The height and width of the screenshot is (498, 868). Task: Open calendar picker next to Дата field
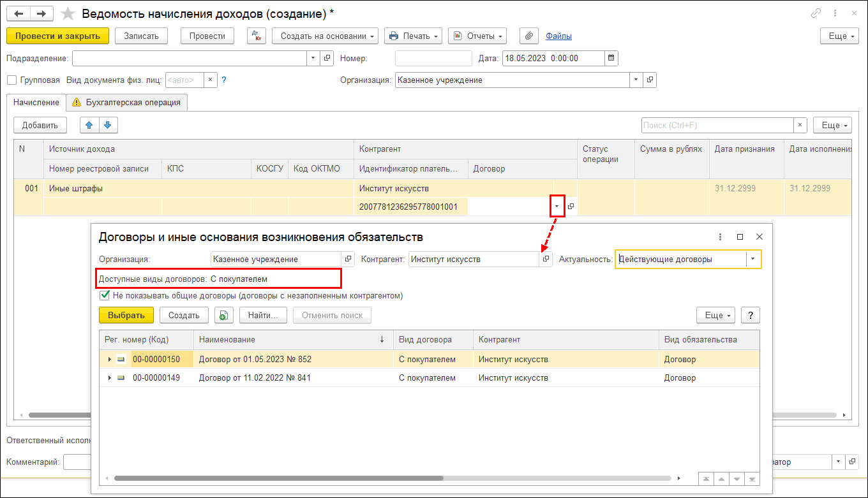(x=611, y=58)
